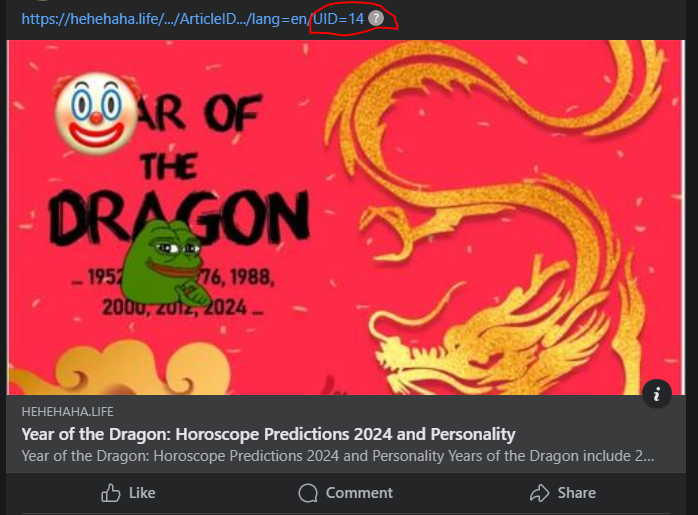Screen dimensions: 698x515
Task: Click the HEHEHAHA.LIFE domain label
Action: point(67,412)
